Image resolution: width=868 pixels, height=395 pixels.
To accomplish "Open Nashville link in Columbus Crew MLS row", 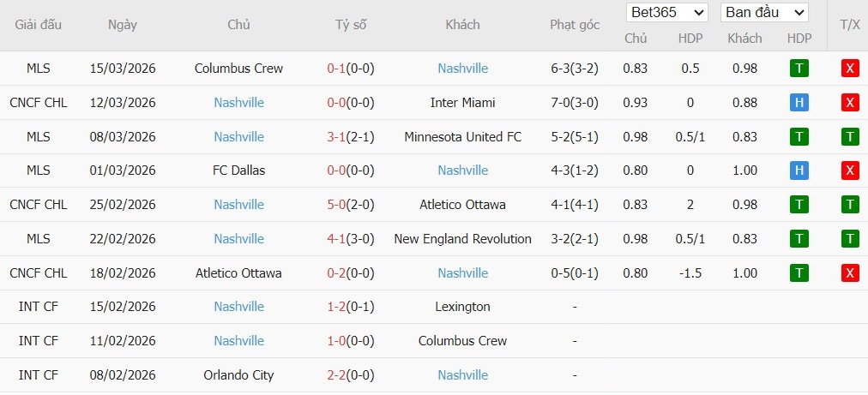I will click(x=462, y=69).
